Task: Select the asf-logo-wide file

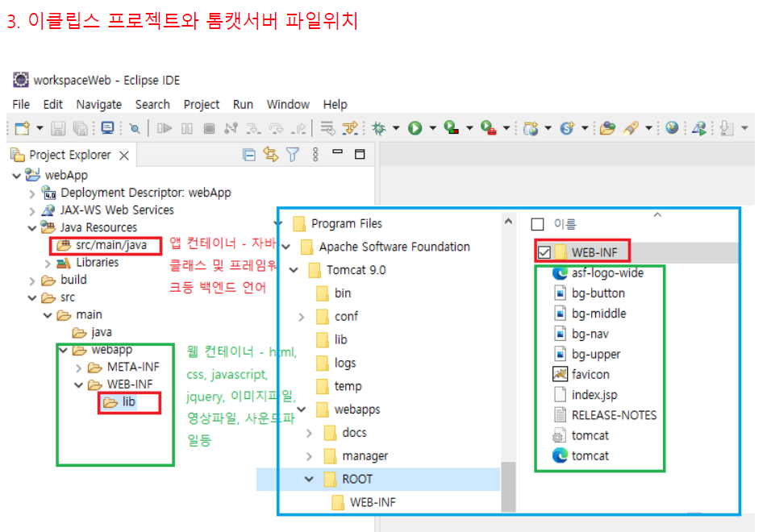Action: (x=607, y=273)
